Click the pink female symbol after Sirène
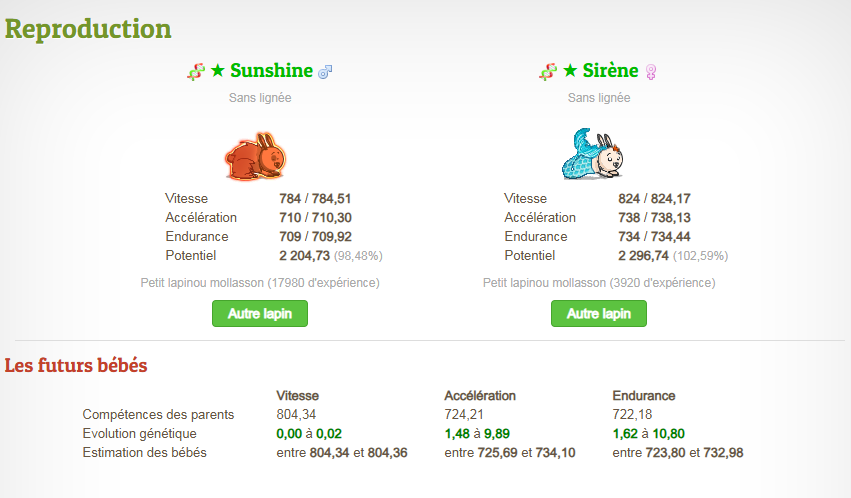851x498 pixels. [x=650, y=72]
